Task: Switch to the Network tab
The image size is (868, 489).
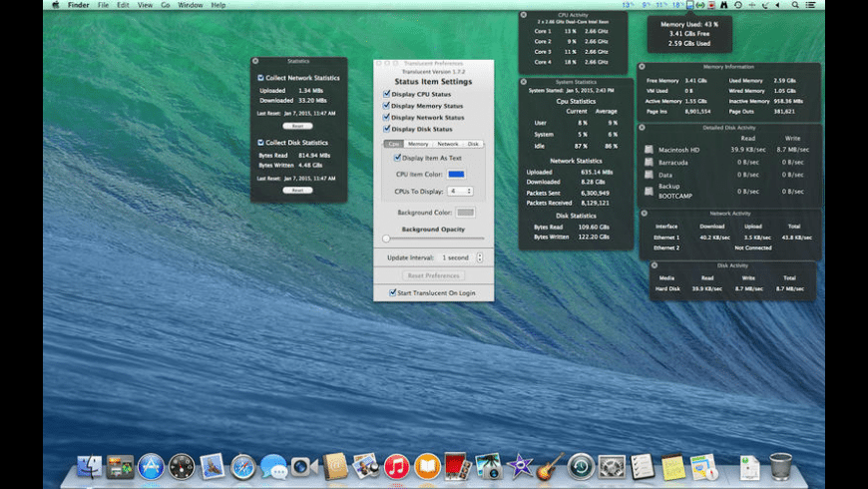Action: click(447, 144)
